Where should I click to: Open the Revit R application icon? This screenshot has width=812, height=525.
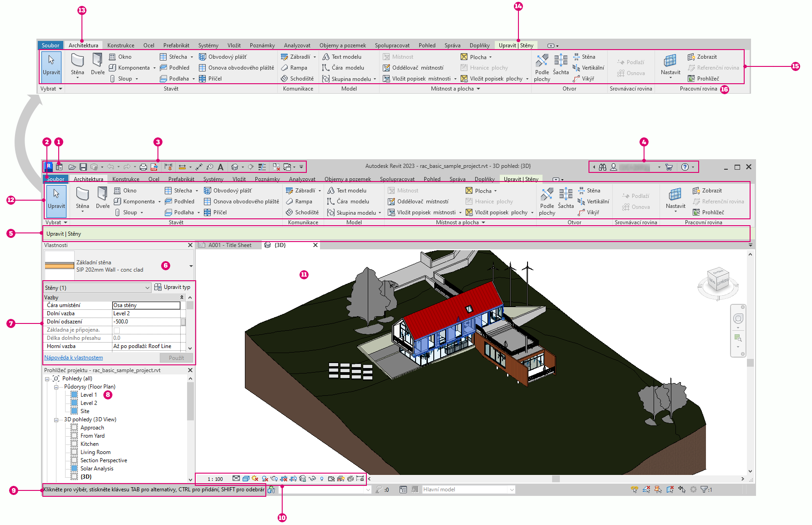[49, 167]
